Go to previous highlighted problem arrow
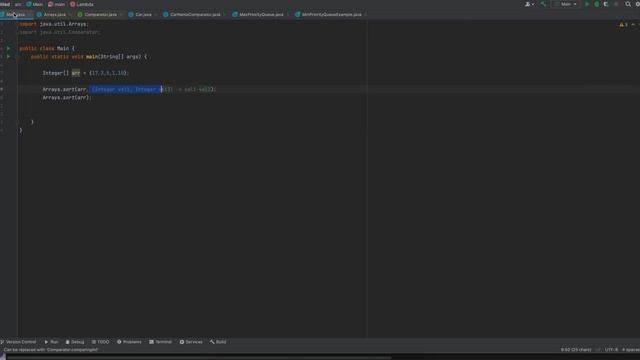This screenshot has width=640, height=360. [x=633, y=24]
